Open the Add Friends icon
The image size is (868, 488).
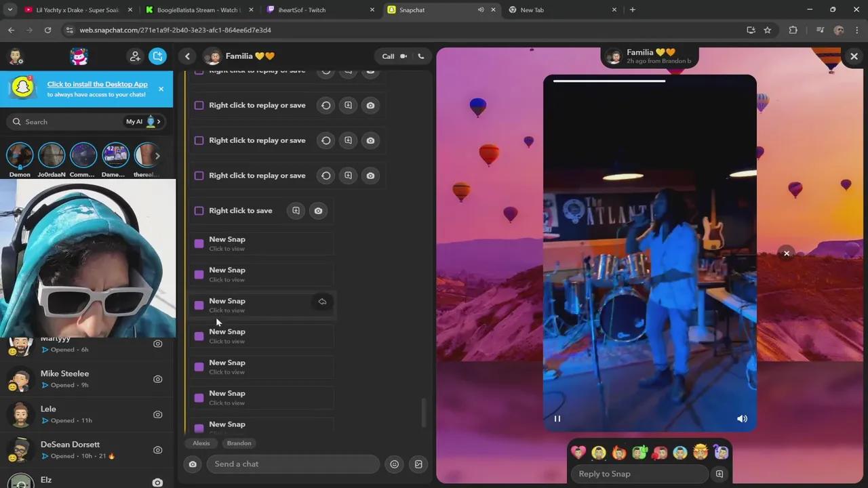(135, 56)
